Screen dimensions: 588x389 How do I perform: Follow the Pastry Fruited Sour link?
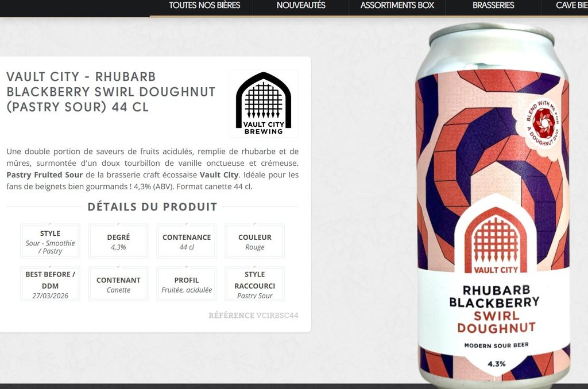coord(45,175)
